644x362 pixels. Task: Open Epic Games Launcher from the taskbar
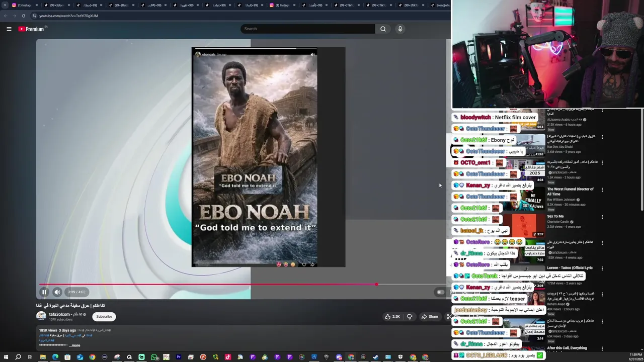click(327, 357)
